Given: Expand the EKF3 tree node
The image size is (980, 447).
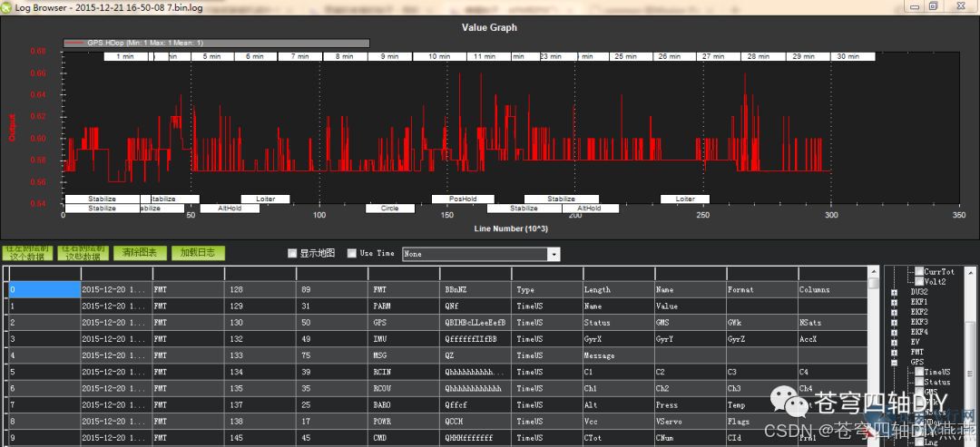Looking at the screenshot, I should (895, 322).
